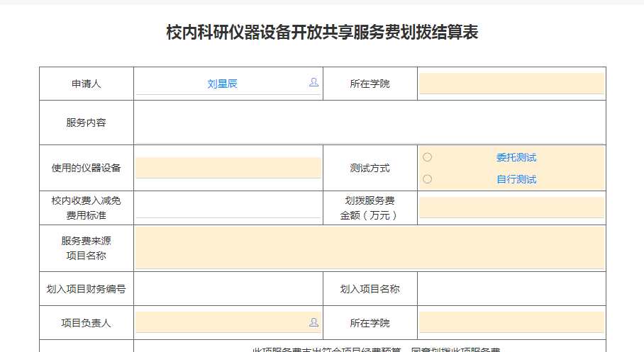Open person selector icon in 项目负责人 field

(313, 322)
